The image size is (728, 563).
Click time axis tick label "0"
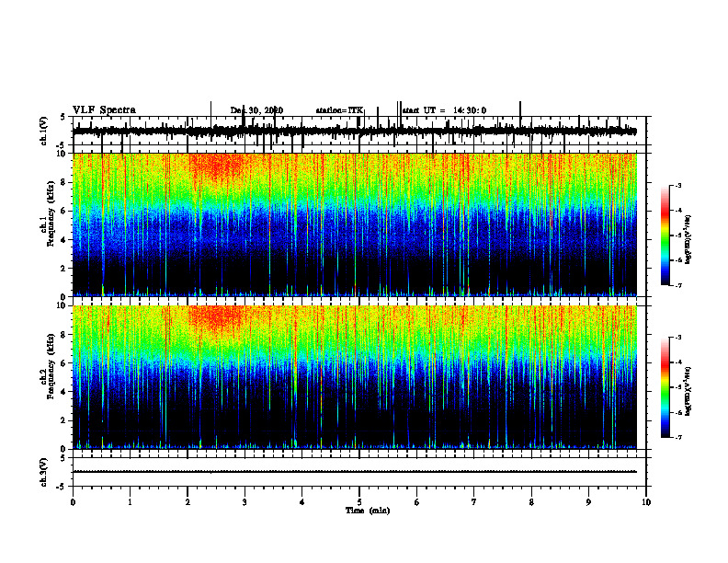[73, 502]
